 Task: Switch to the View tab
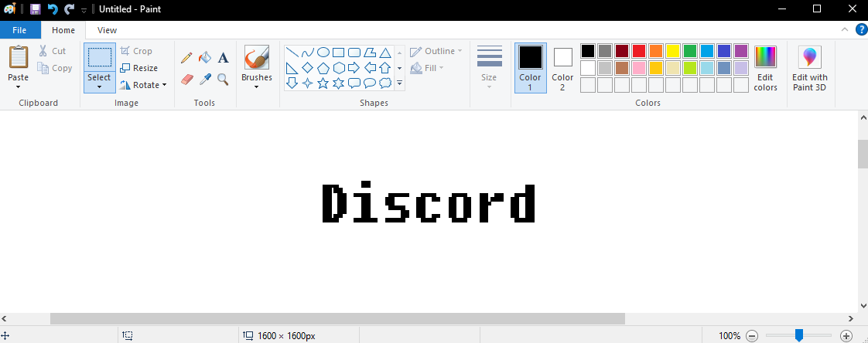[x=107, y=30]
